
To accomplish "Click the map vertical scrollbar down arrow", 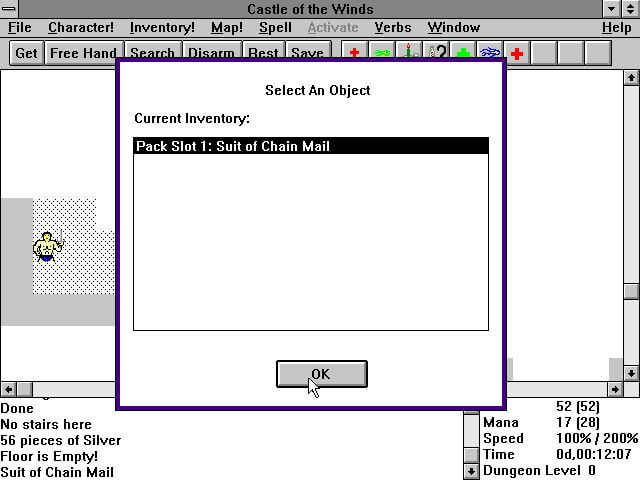I will click(x=631, y=373).
